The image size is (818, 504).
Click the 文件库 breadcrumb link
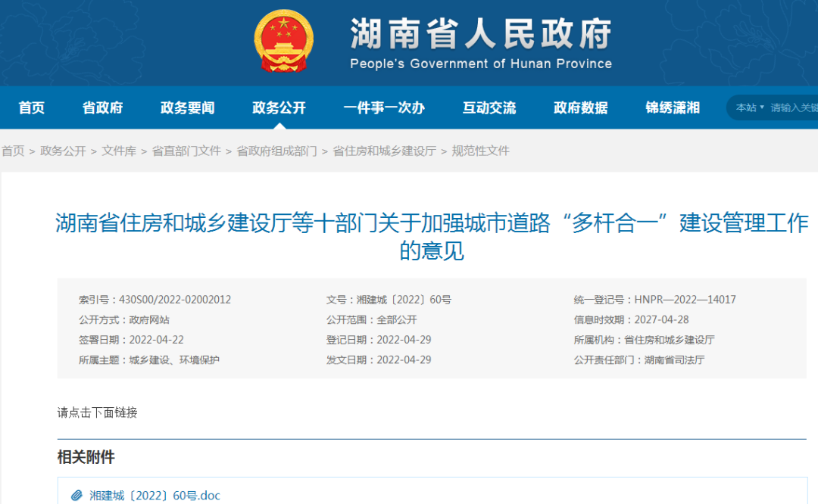click(119, 151)
